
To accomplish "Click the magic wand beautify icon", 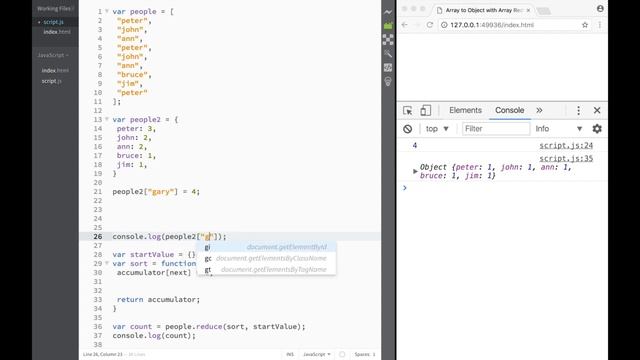I will tap(388, 53).
